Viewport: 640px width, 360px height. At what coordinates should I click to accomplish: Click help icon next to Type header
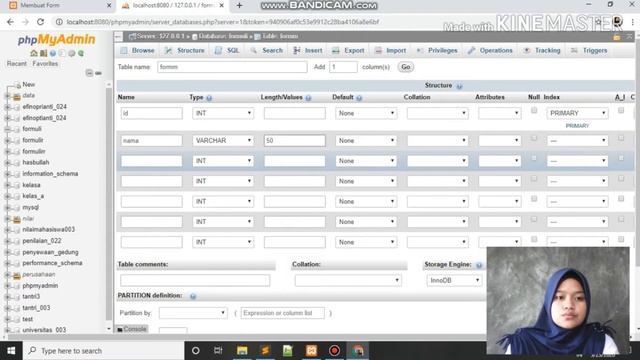[x=209, y=98]
